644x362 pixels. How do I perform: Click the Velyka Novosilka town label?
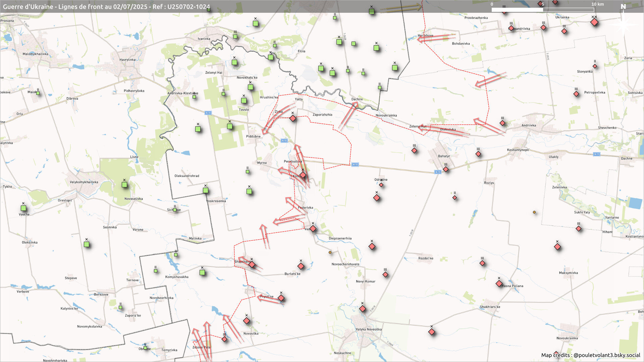click(369, 329)
